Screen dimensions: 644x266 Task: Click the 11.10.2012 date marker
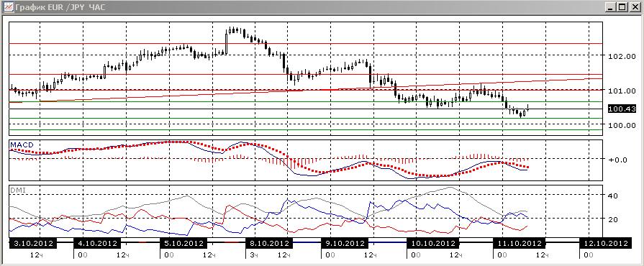520,243
